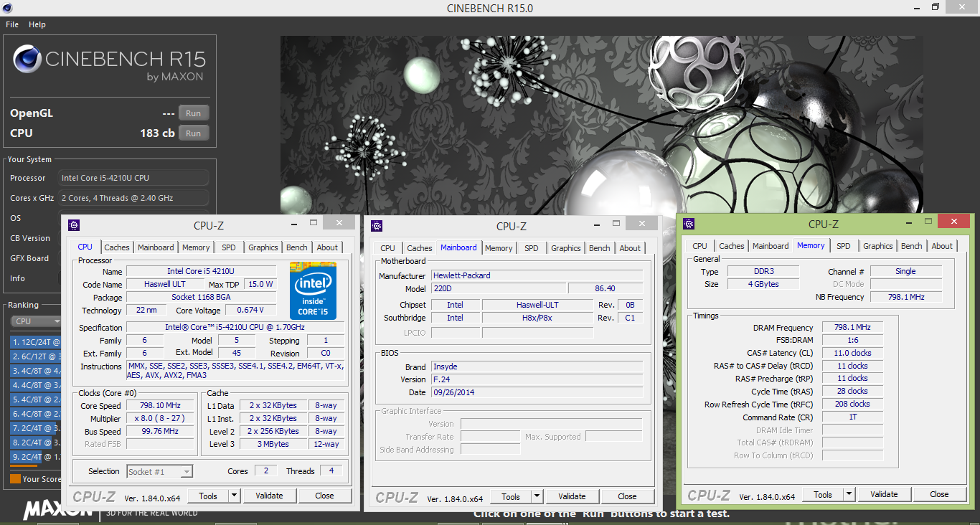Switch to About tab in Mainboard CPU-Z window
The width and height of the screenshot is (980, 525).
[630, 248]
